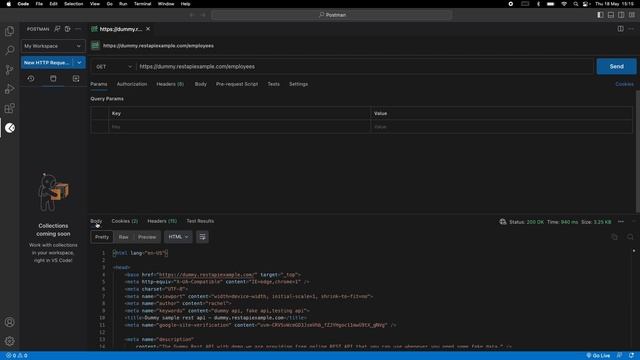This screenshot has height=360, width=640.
Task: Open the GET method dropdown
Action: click(x=114, y=67)
